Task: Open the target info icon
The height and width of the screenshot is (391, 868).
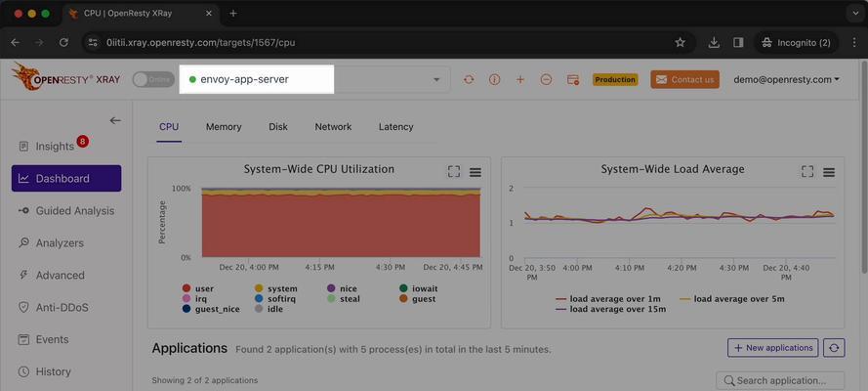Action: pos(494,80)
